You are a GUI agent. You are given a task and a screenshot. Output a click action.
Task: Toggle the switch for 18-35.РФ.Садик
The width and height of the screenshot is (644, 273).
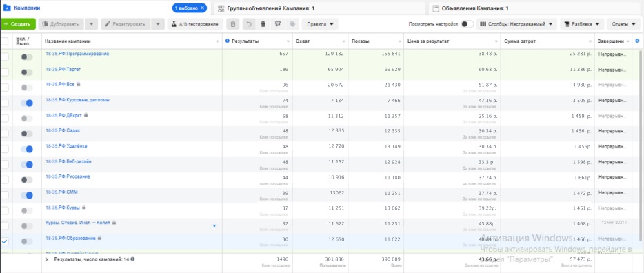27,134
